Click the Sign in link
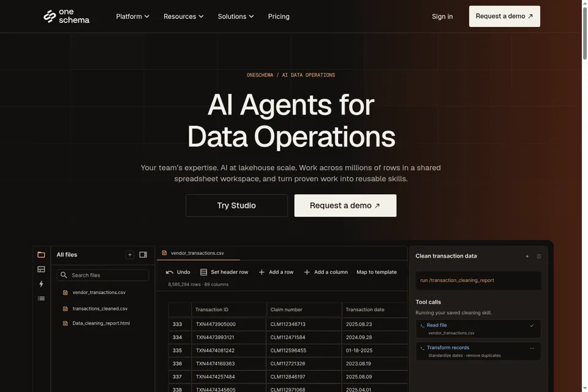Viewport: 588px width, 392px height. click(x=442, y=17)
